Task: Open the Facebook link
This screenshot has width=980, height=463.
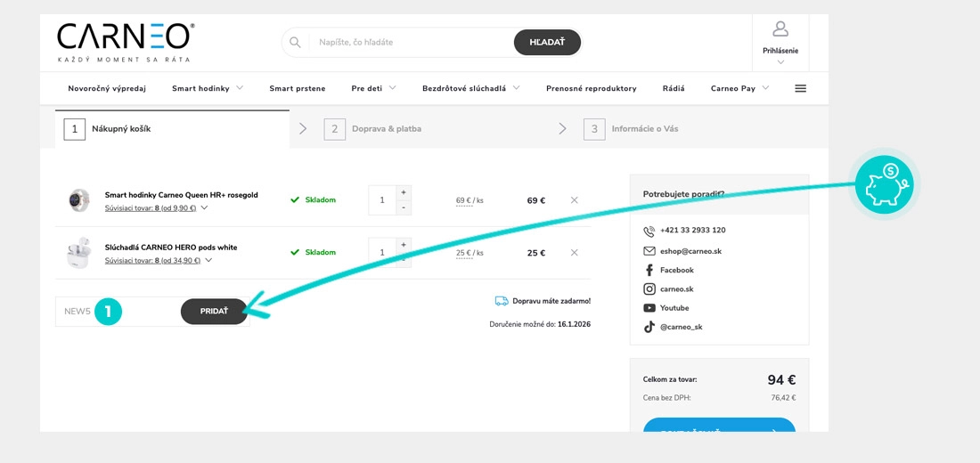Action: click(x=676, y=270)
